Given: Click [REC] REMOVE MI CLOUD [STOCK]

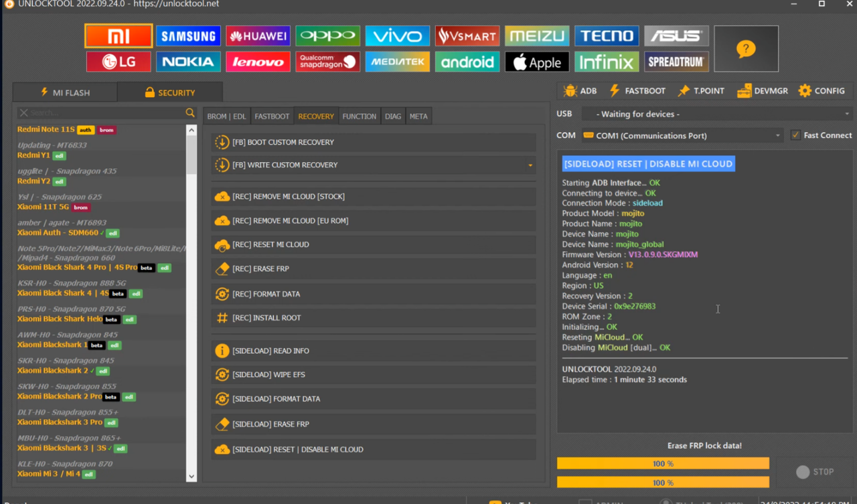Looking at the screenshot, I should (374, 197).
